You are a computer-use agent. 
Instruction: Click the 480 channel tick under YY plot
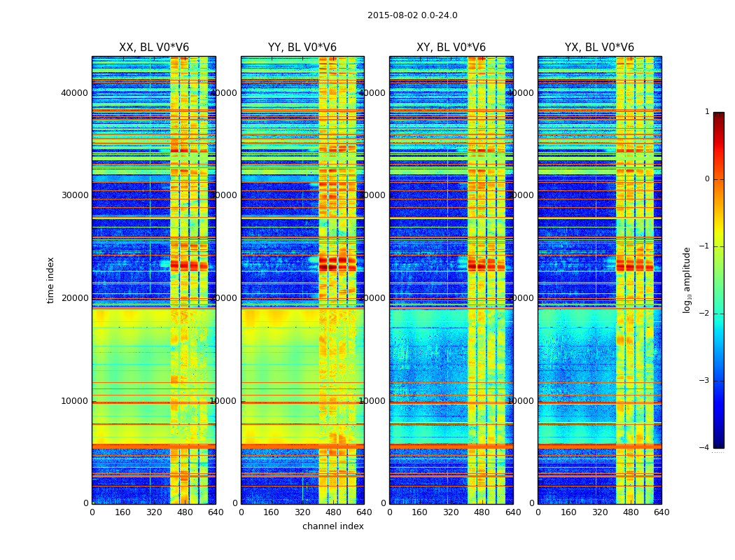click(x=333, y=512)
